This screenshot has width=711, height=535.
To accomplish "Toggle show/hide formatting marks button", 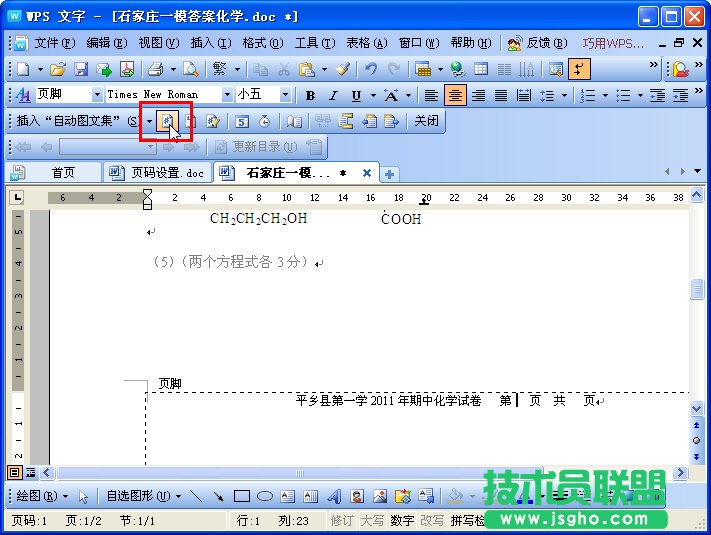I will click(579, 69).
